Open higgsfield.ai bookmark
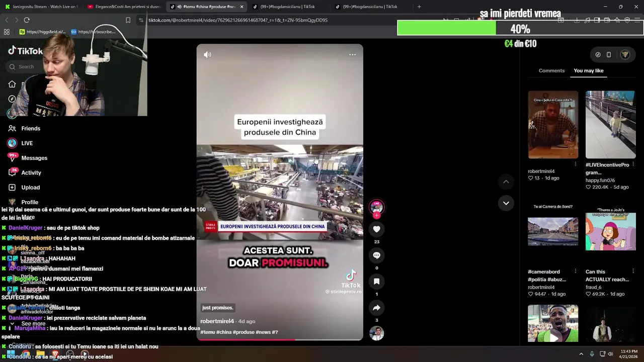The image size is (644, 362). (x=42, y=32)
